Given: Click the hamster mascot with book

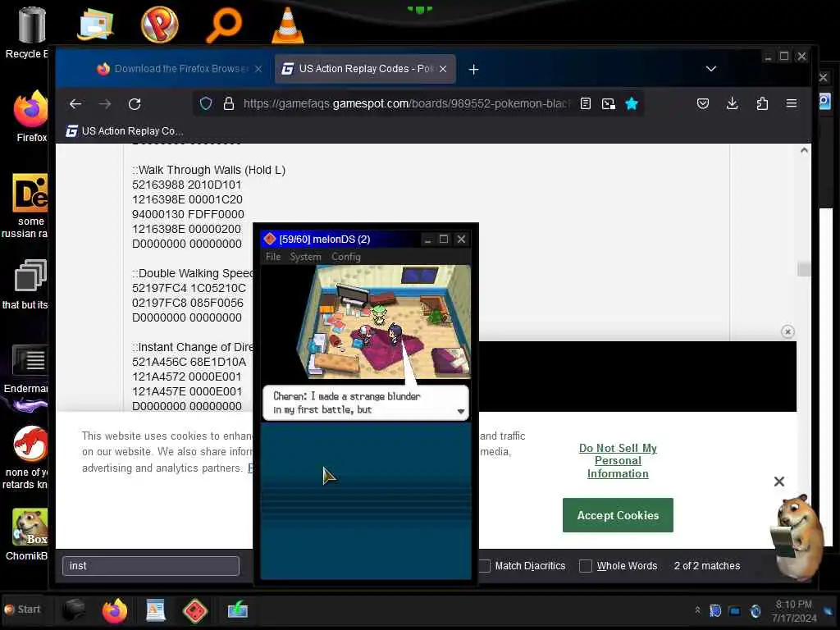Looking at the screenshot, I should (798, 536).
